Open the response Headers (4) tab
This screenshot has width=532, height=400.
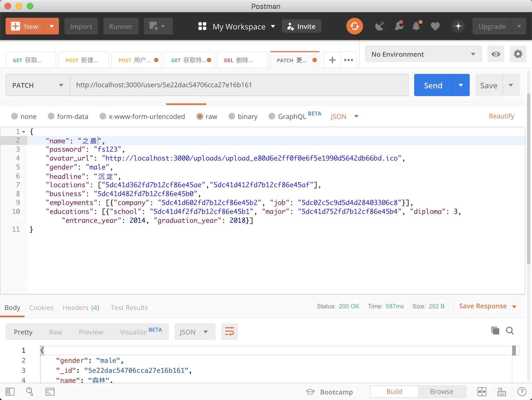(x=81, y=307)
